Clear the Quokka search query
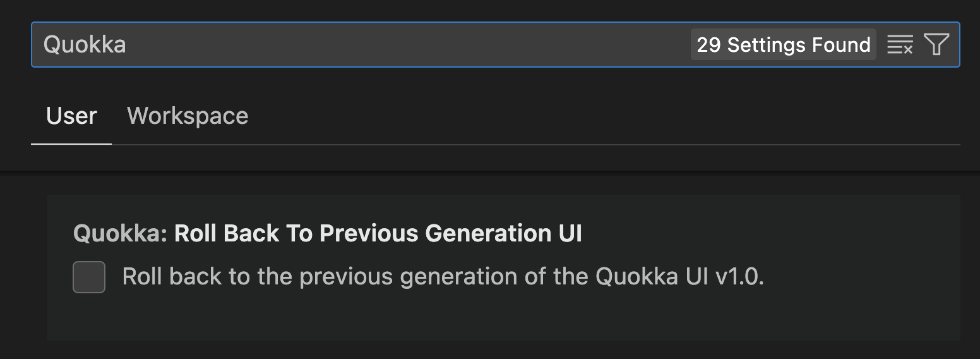This screenshot has width=980, height=359. click(x=900, y=45)
